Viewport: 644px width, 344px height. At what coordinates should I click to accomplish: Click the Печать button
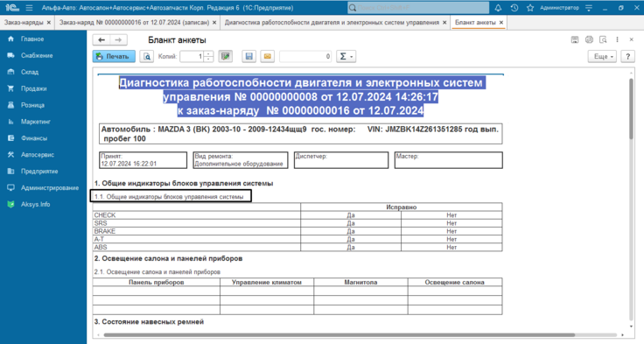tap(114, 56)
